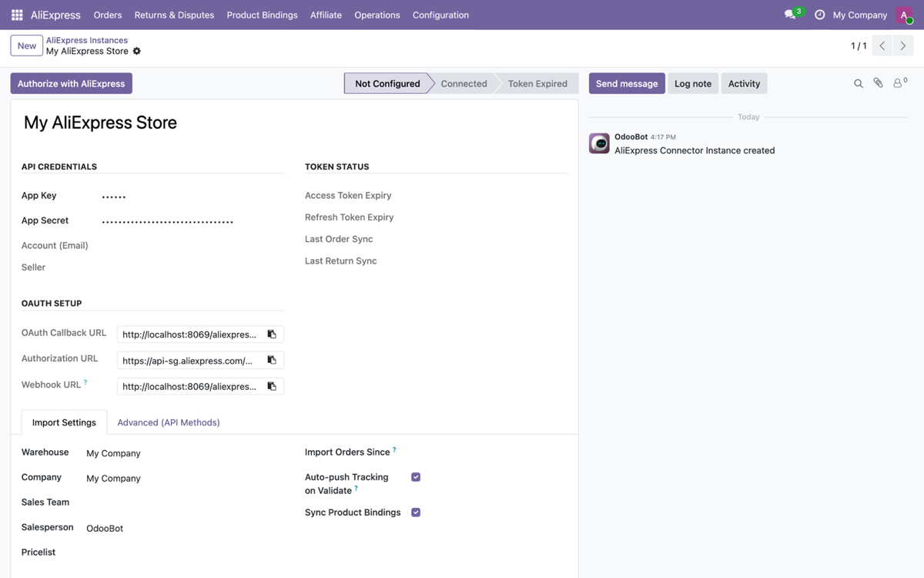Open the Company dropdown field

point(185,478)
